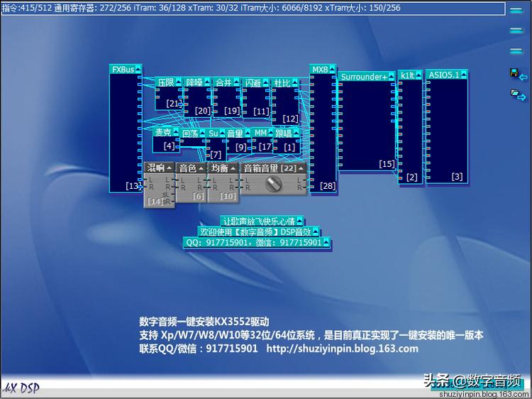
Task: Click the arrow on the gray 音色 module
Action: tap(201, 168)
